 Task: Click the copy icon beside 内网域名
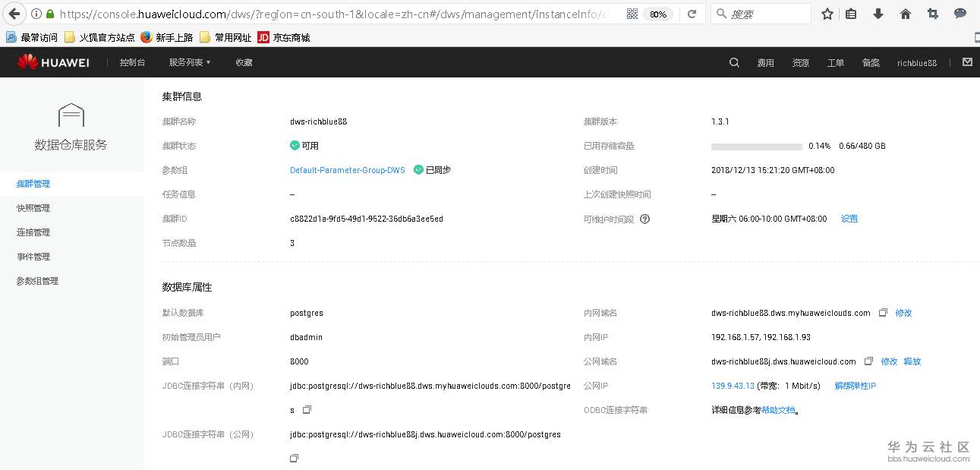(883, 312)
